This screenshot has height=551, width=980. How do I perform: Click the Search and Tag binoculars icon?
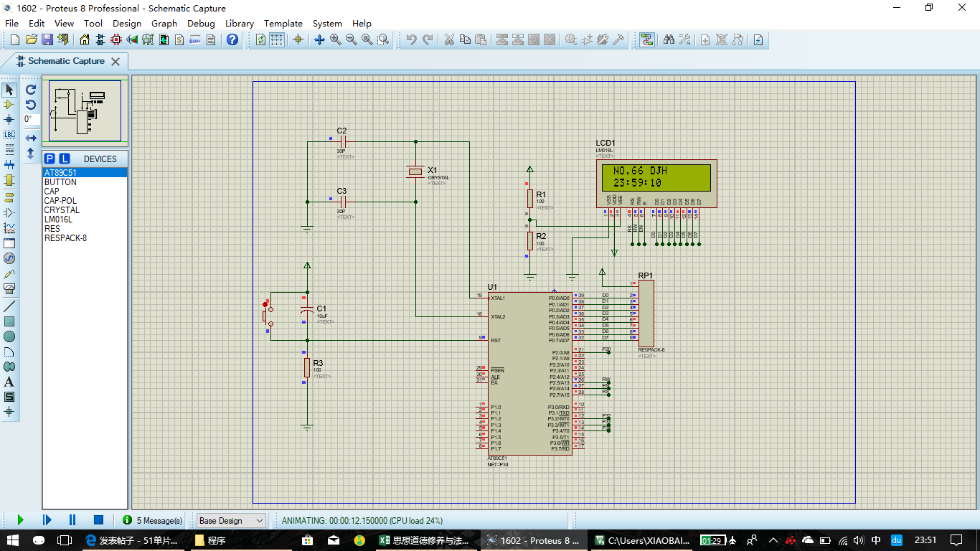669,39
